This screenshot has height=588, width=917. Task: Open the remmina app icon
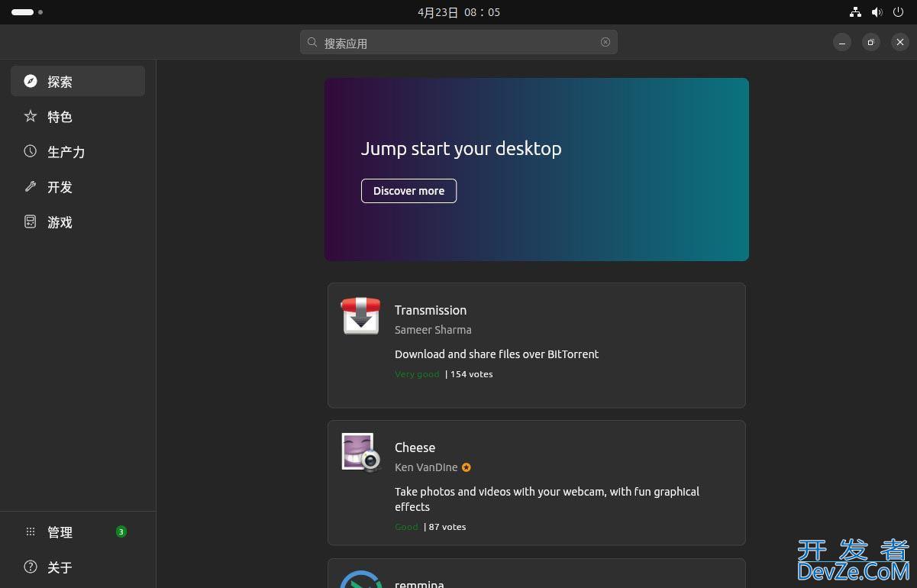point(360,579)
